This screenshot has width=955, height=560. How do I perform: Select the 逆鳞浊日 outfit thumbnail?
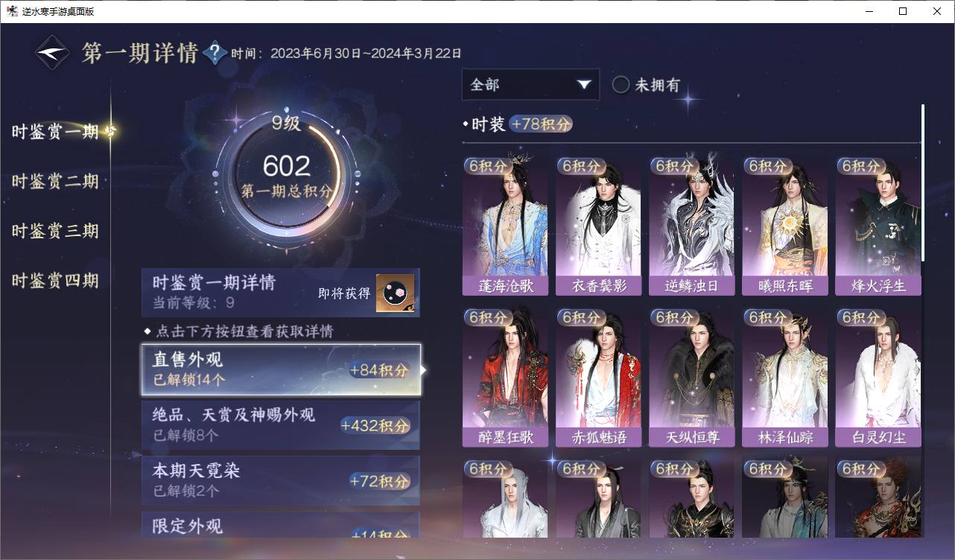(691, 226)
